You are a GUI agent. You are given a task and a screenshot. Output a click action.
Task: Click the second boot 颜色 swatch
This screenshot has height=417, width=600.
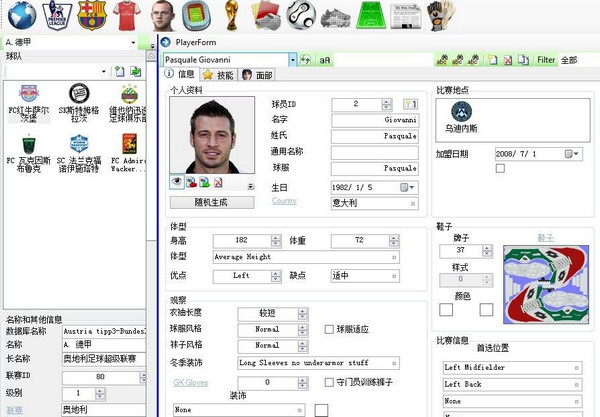[x=486, y=309]
